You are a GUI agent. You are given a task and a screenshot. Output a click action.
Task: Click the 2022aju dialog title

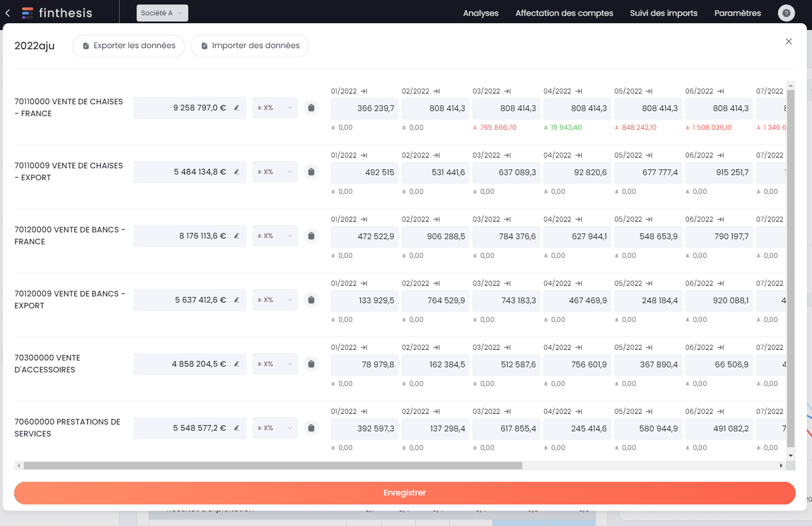tap(35, 46)
